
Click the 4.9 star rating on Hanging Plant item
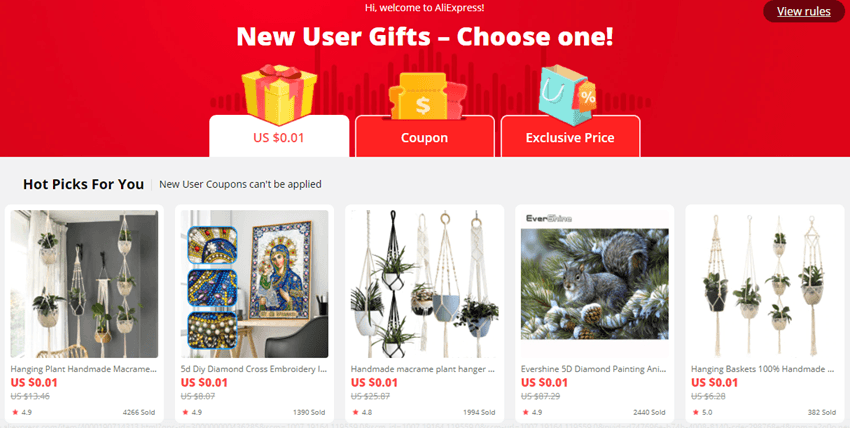point(22,412)
